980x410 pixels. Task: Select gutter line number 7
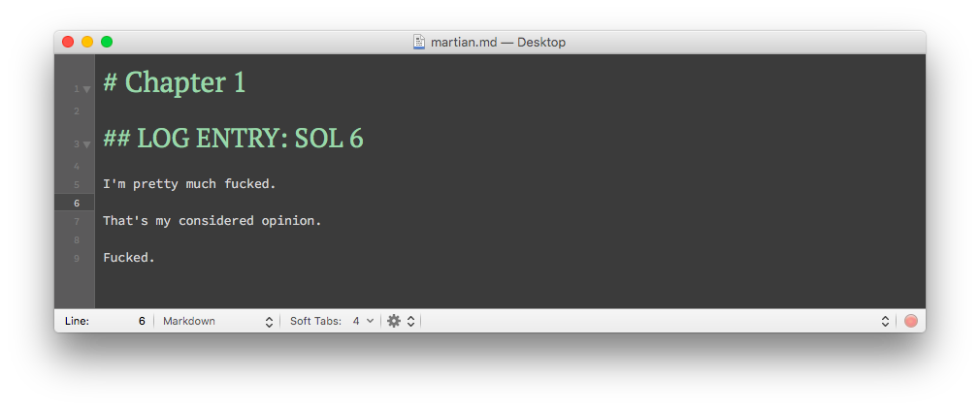(x=77, y=222)
